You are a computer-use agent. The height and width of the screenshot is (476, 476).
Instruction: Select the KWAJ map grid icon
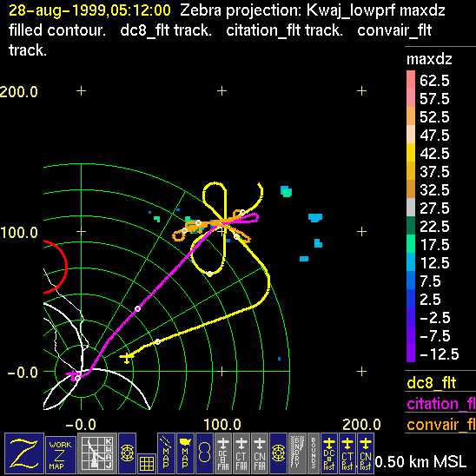[x=97, y=453]
